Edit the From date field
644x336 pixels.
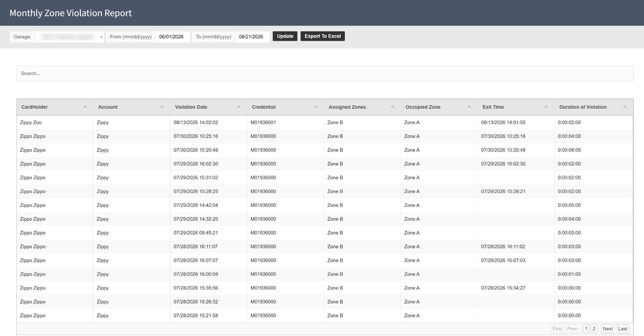(x=172, y=36)
